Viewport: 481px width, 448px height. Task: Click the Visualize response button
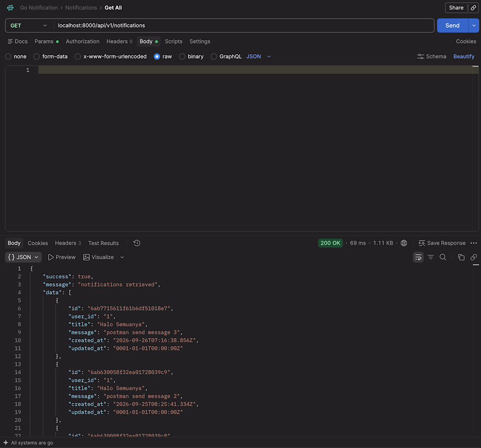(98, 257)
